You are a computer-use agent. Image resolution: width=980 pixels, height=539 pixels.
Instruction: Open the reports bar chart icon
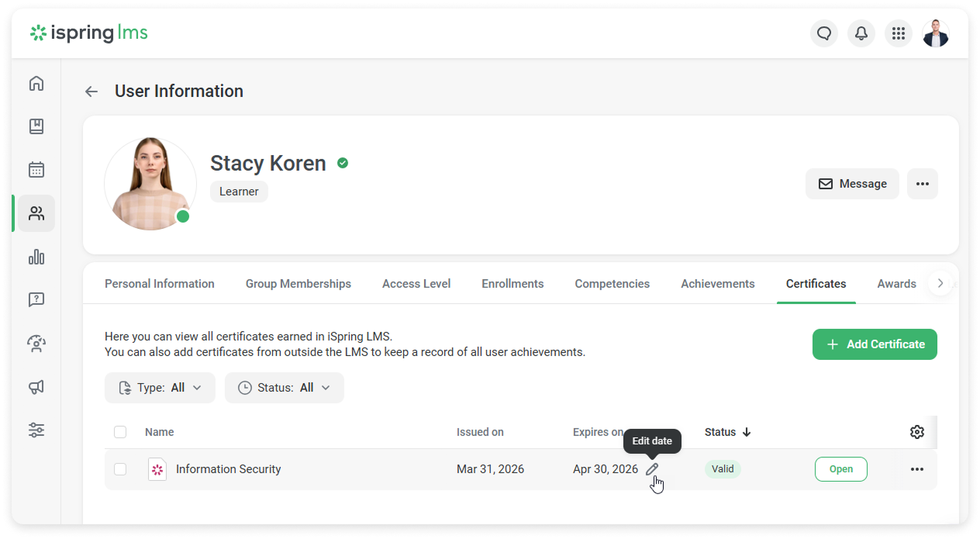36,257
